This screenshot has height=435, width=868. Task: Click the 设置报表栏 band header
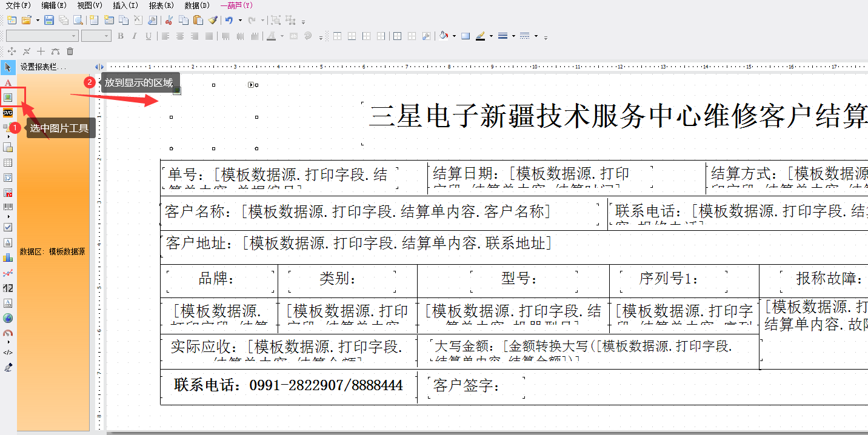[x=42, y=67]
